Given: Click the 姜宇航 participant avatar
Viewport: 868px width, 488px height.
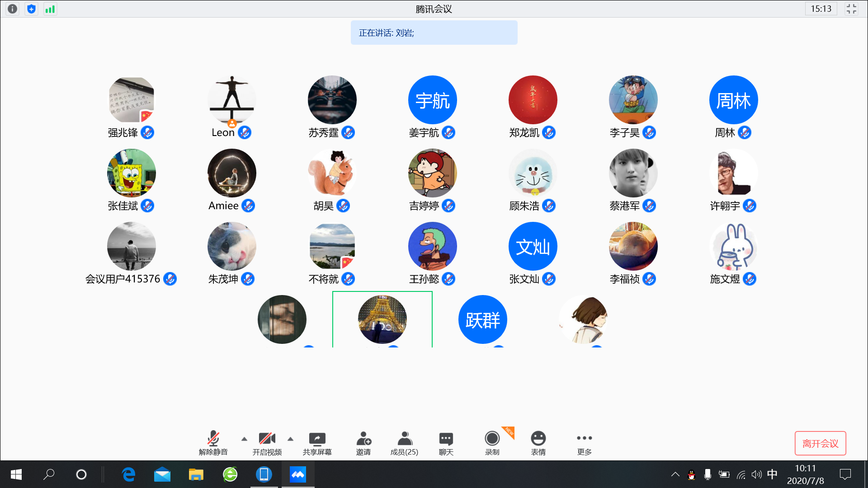Looking at the screenshot, I should point(432,100).
